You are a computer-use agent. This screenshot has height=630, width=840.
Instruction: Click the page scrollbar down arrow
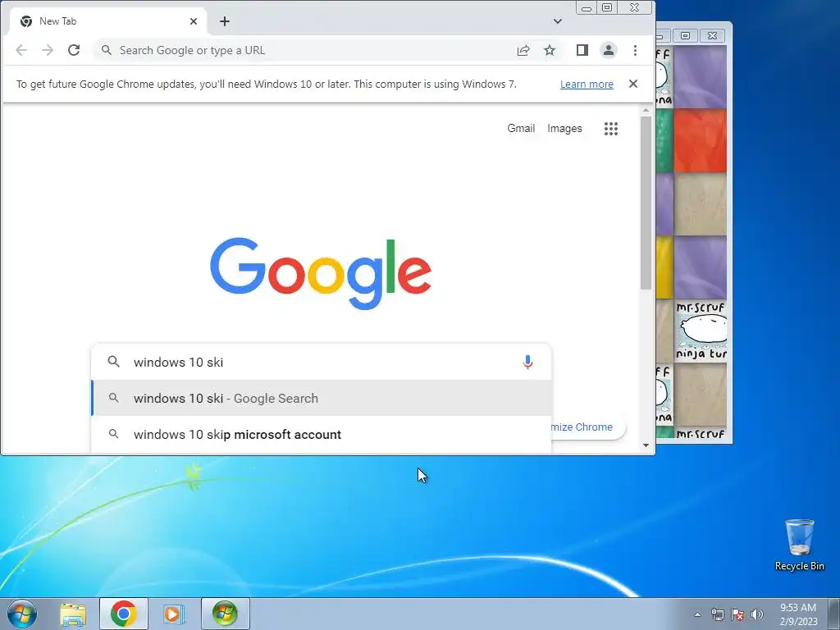coord(646,445)
